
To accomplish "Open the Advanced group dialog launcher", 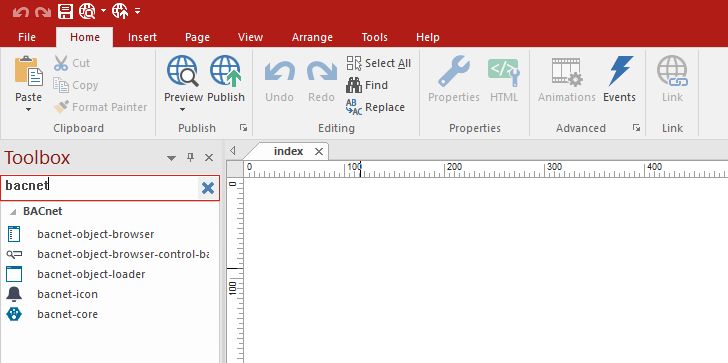I will (x=636, y=128).
